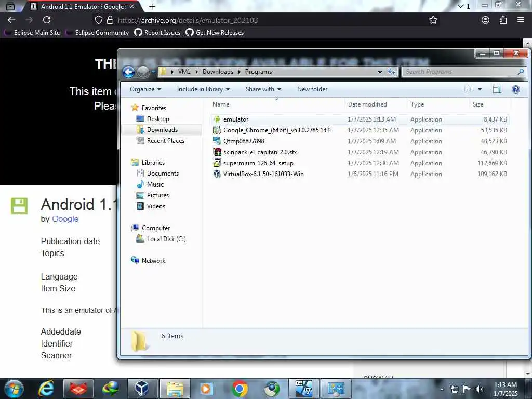Open the views dropdown arrow in Explorer toolbar

point(480,89)
